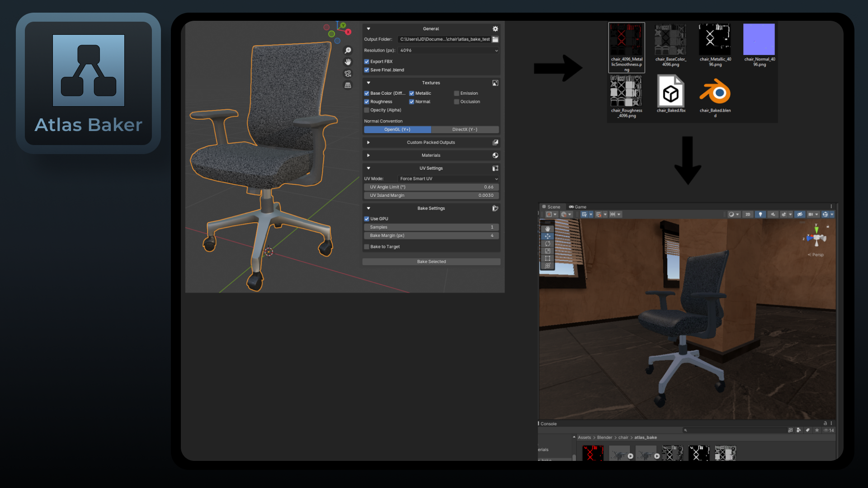Click Blender folder in breadcrumb
Image resolution: width=868 pixels, height=488 pixels.
pos(604,437)
